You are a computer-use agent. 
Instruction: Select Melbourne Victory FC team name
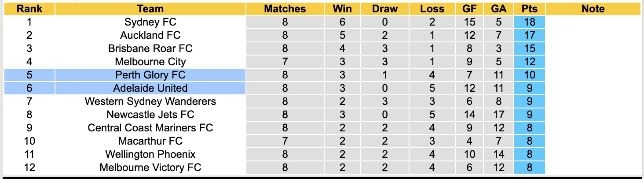coord(150,168)
